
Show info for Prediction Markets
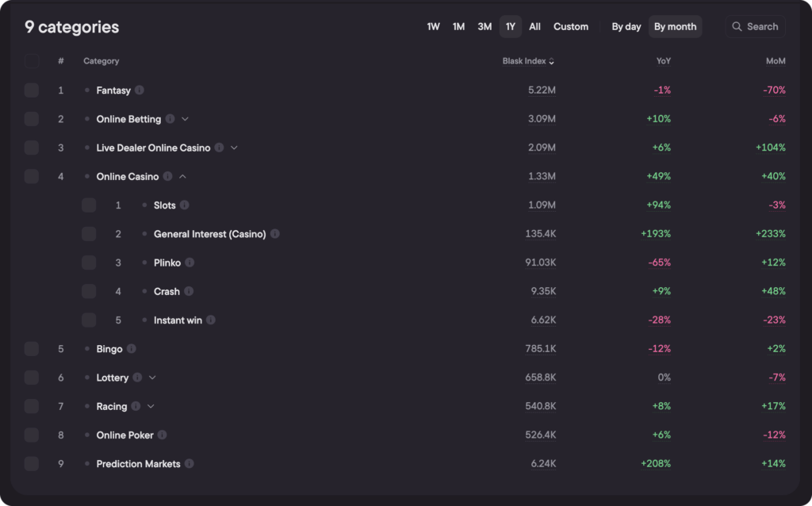[x=190, y=464]
